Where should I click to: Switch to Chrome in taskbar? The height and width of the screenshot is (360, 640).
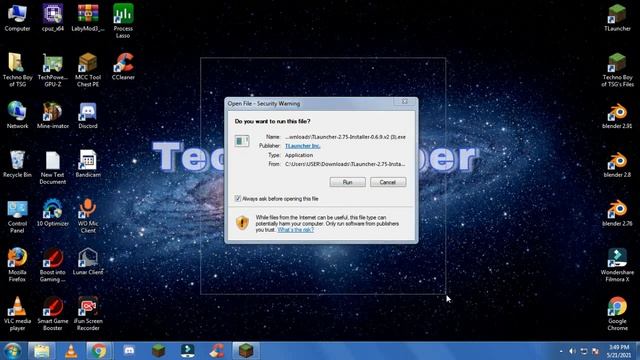coord(98,351)
